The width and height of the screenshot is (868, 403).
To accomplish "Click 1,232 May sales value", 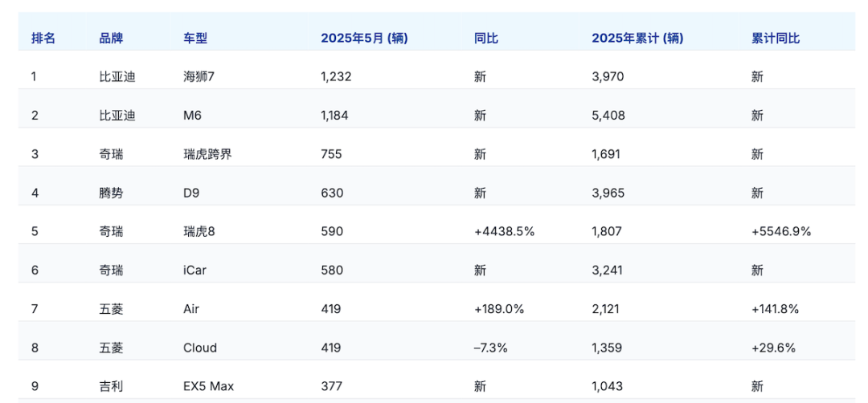I will coord(336,77).
